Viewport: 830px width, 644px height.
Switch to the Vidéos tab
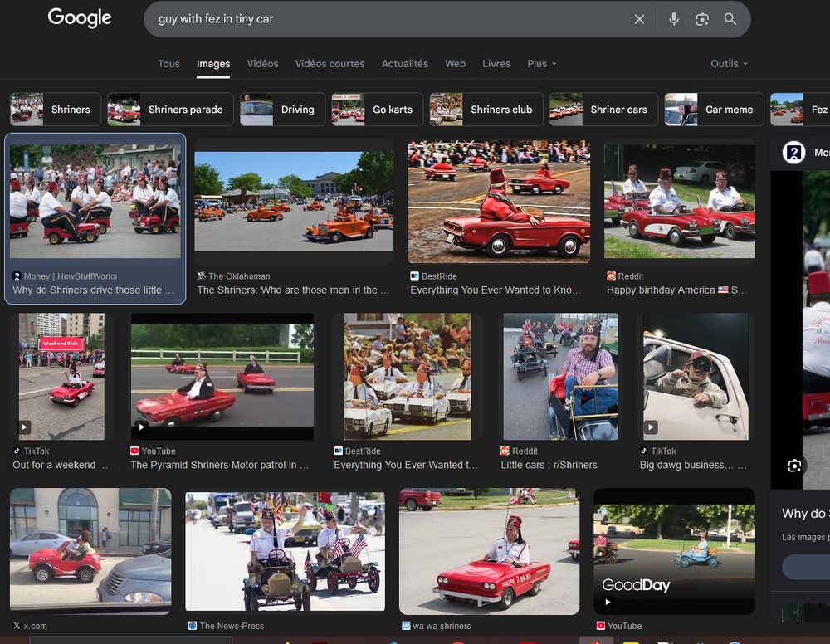pos(262,64)
